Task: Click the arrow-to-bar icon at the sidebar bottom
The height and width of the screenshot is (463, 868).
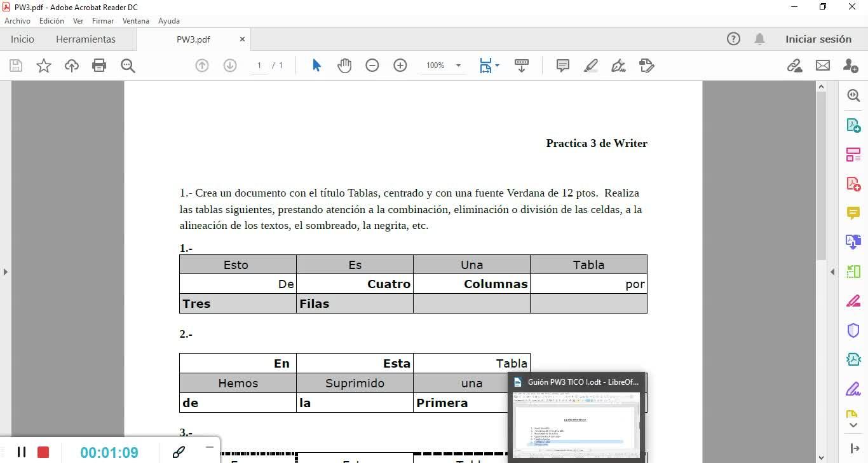Action: tap(853, 448)
